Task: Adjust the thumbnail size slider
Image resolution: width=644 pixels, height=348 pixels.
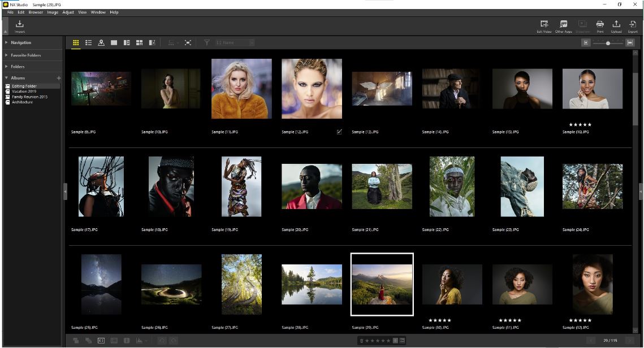Action: point(608,43)
